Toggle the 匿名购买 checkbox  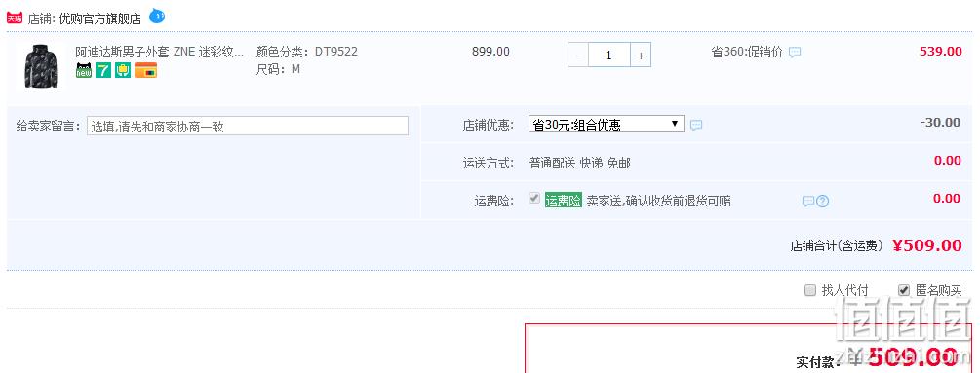[904, 290]
